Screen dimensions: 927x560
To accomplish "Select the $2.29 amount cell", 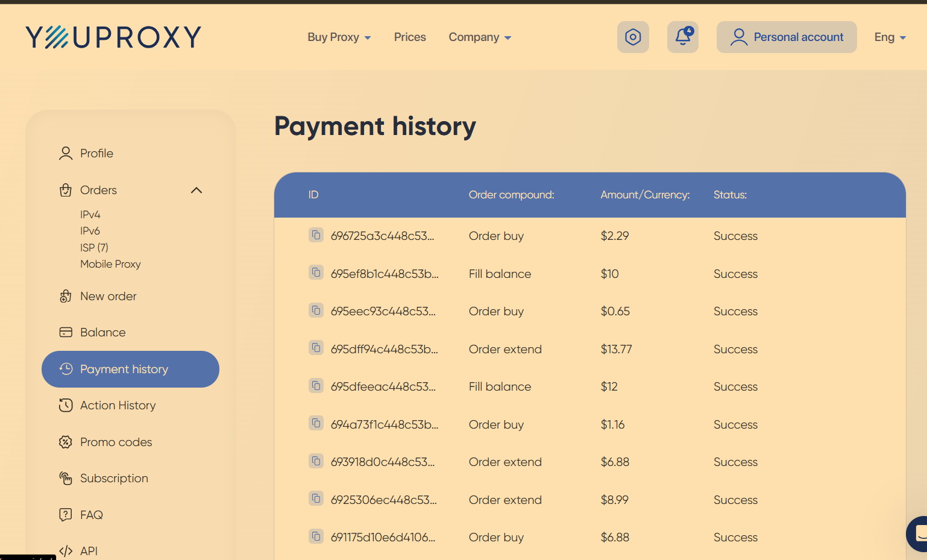I will coord(615,236).
